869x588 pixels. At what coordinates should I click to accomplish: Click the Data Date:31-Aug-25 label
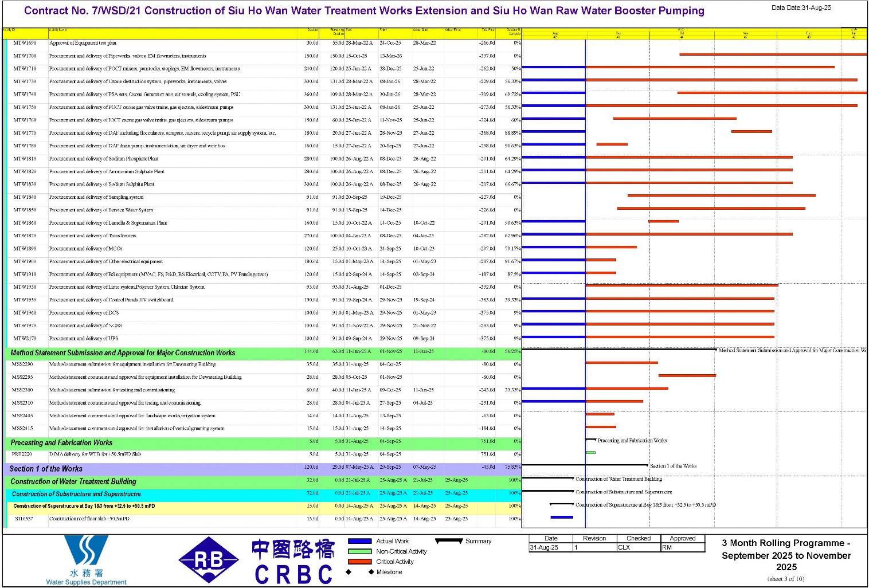801,7
